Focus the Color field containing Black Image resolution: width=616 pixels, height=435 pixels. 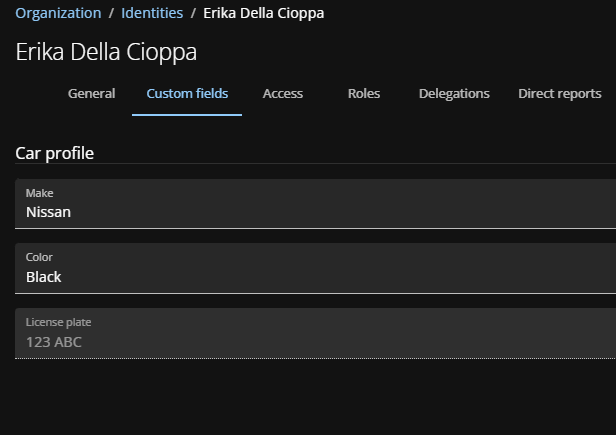click(x=315, y=277)
